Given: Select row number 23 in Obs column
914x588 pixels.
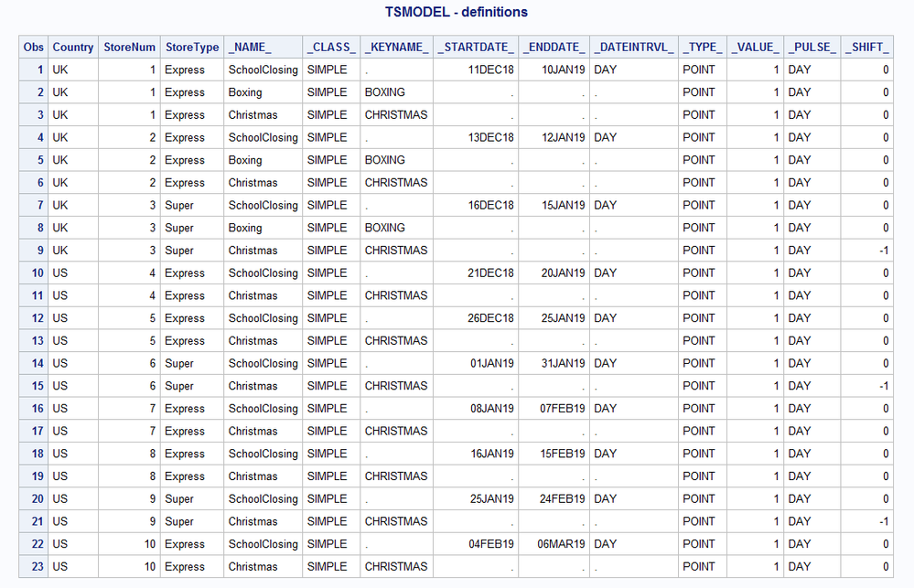Looking at the screenshot, I should 38,567.
